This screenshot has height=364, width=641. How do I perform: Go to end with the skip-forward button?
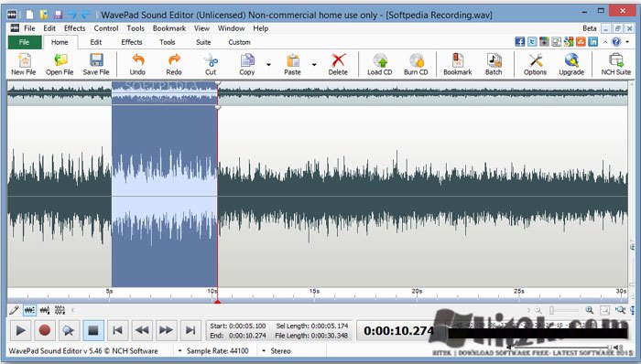click(190, 330)
